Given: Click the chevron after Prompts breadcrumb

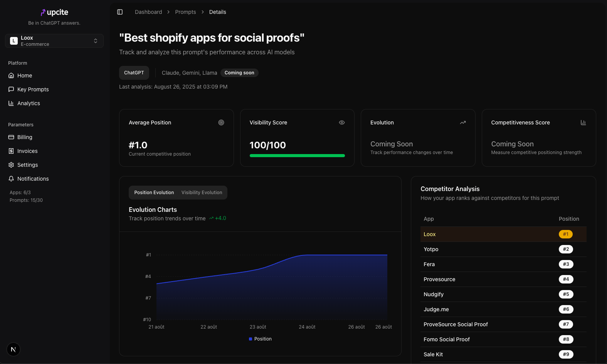Looking at the screenshot, I should point(203,12).
